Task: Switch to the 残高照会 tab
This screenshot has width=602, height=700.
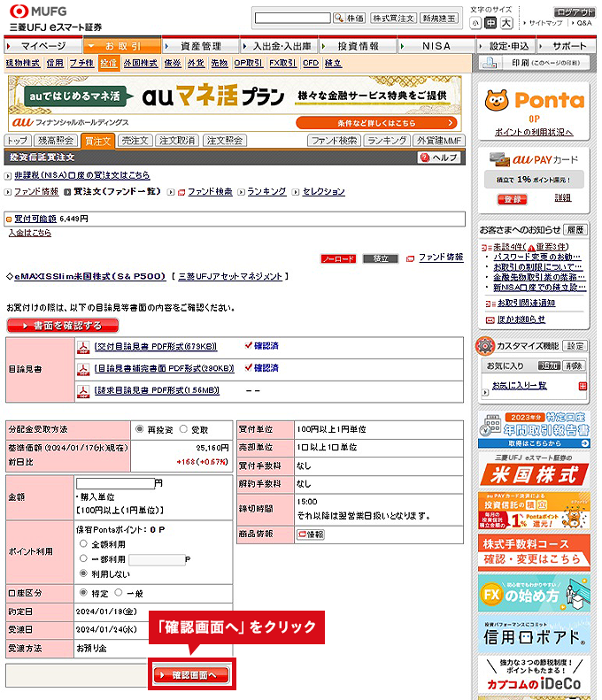Action: point(56,141)
